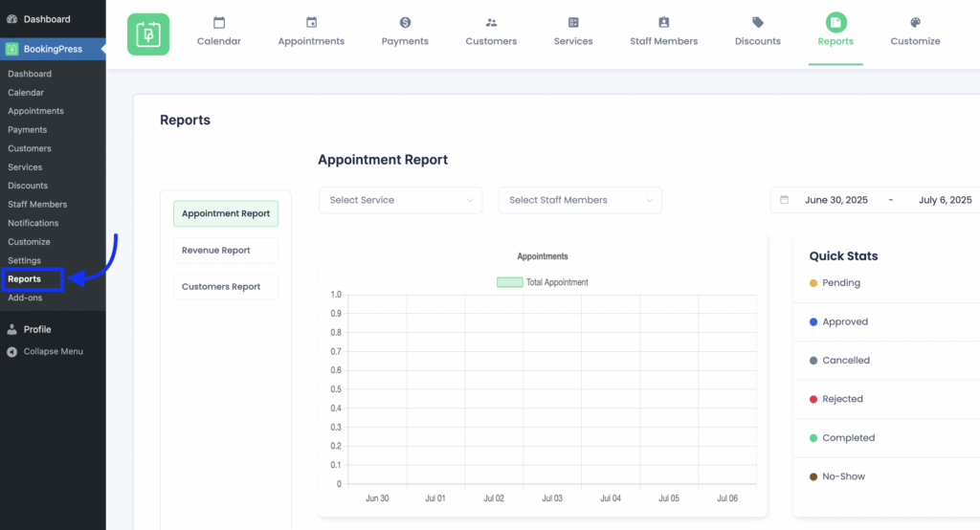This screenshot has width=980, height=530.
Task: Click the Appointments icon in top navigation
Action: coord(311,22)
